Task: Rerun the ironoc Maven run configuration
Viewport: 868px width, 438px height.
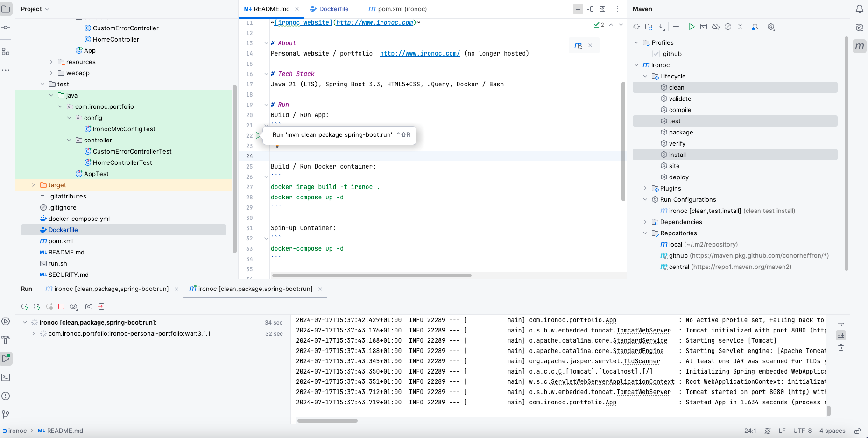Action: (x=25, y=307)
